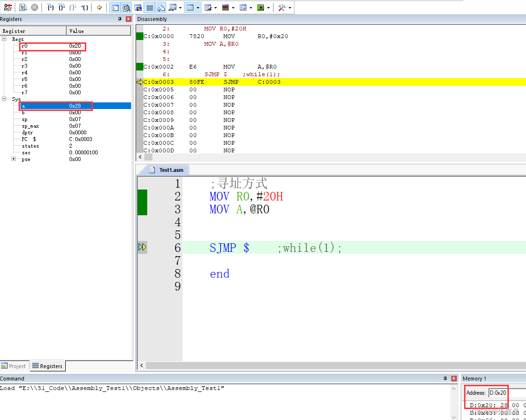Toggle the Registers Window icon

tap(150, 7)
